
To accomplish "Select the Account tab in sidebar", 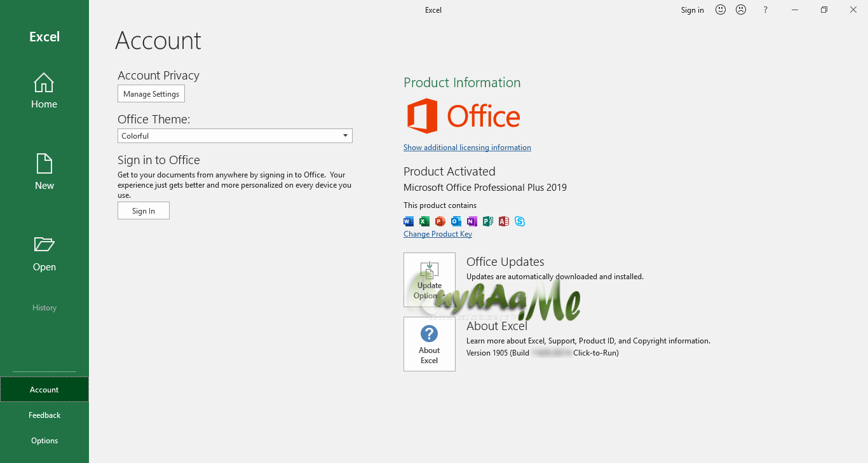I will (x=44, y=390).
